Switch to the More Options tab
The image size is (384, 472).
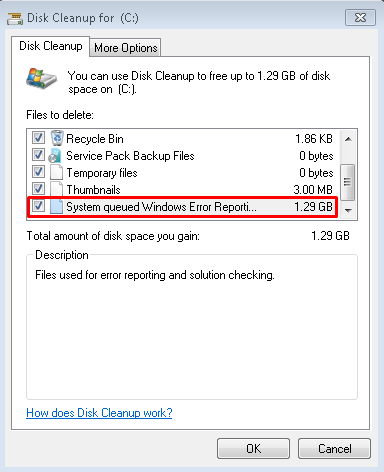(x=126, y=48)
